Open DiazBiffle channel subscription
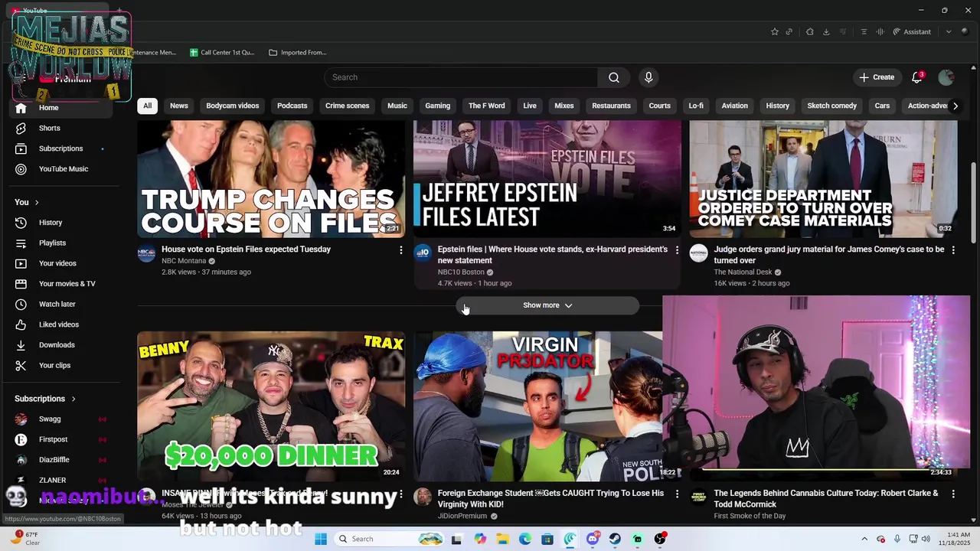The width and height of the screenshot is (980, 551). 61,460
